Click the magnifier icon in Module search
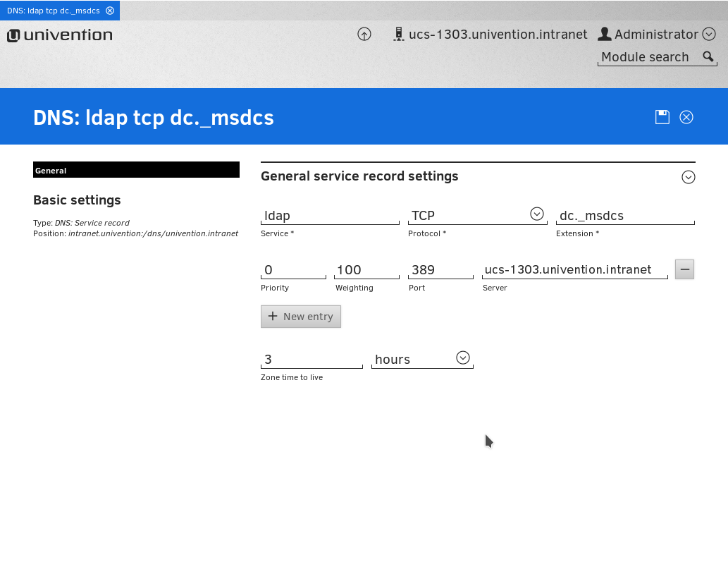 [x=708, y=57]
